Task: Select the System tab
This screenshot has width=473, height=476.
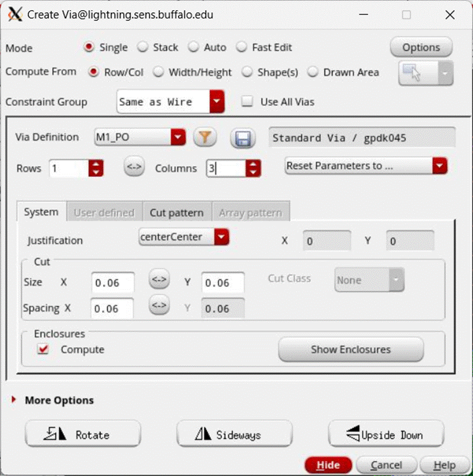Action: (x=40, y=212)
